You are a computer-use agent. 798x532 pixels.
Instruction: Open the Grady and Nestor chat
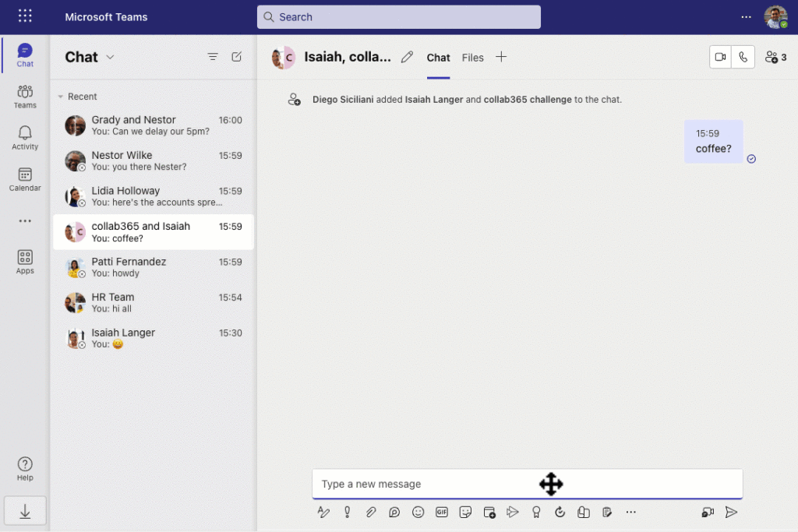point(153,125)
